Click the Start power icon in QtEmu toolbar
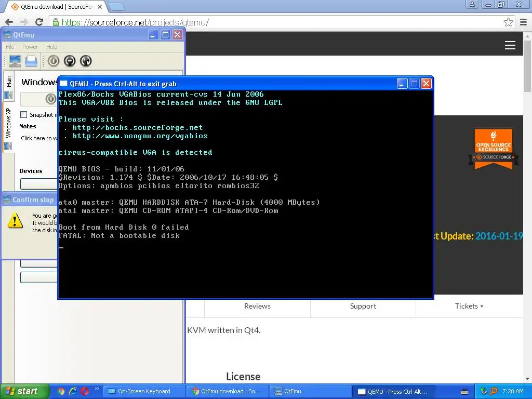This screenshot has height=399, width=532. [54, 61]
